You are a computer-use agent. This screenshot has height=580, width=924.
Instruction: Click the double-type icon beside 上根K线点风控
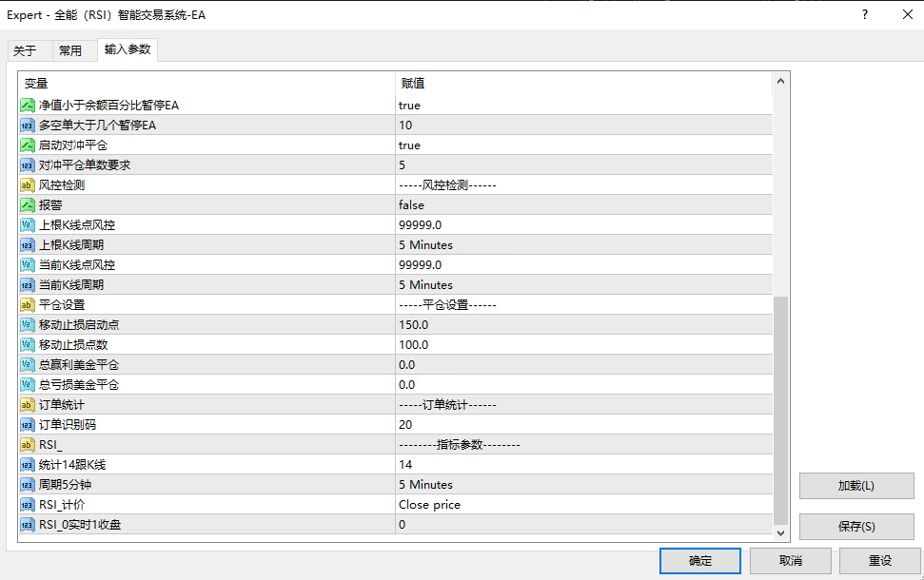(28, 225)
